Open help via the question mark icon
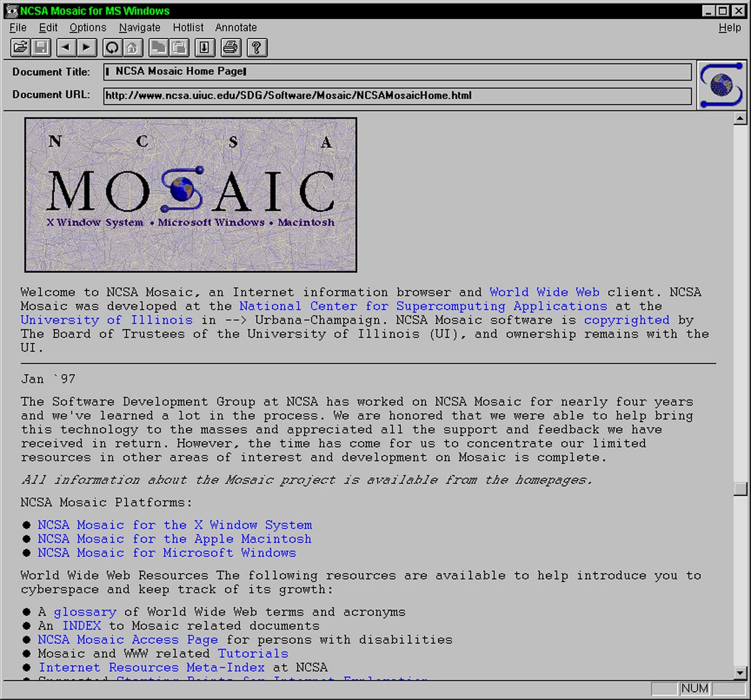This screenshot has width=751, height=700. 256,47
